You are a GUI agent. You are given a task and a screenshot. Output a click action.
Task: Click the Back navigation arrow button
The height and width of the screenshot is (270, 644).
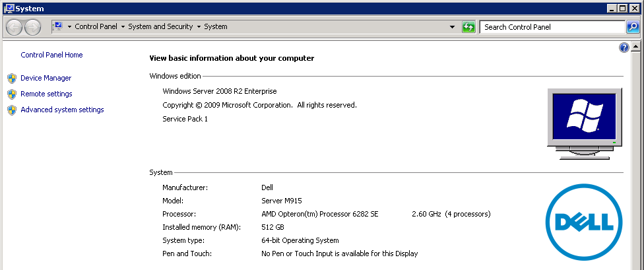[15, 27]
